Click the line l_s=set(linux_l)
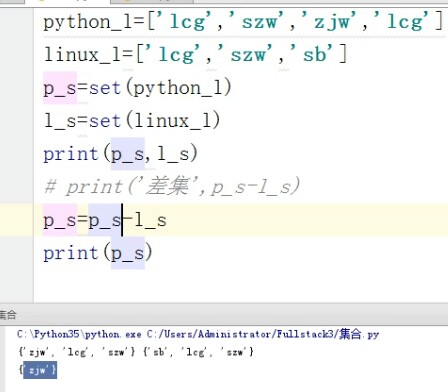Viewport: 448px width, 392px height. point(132,121)
